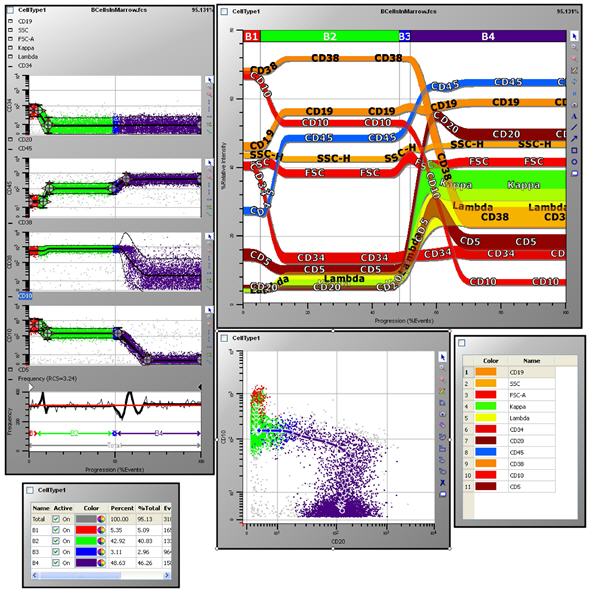600x594 pixels.
Task: Expand the Lambda parameter row
Action: 10,57
